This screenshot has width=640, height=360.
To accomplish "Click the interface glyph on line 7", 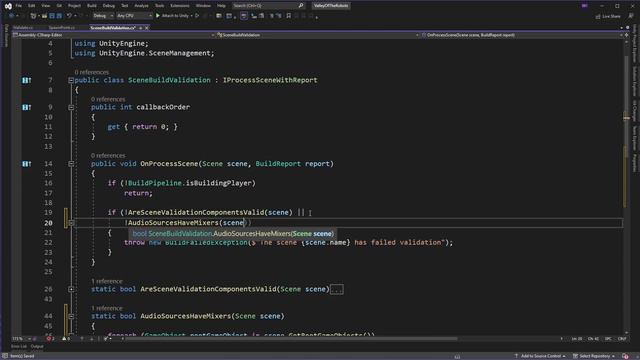I will (27, 80).
